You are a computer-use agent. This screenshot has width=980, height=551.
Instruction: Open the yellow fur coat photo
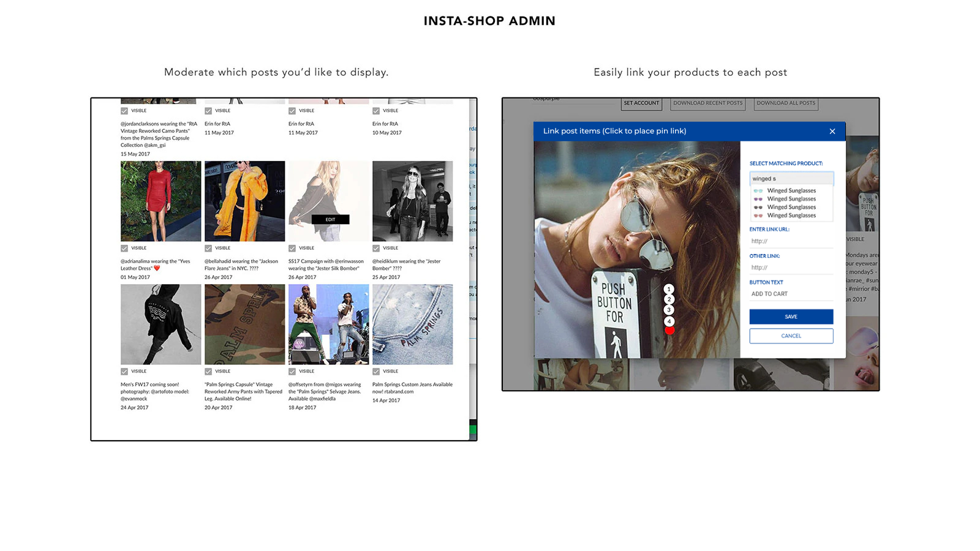point(244,201)
